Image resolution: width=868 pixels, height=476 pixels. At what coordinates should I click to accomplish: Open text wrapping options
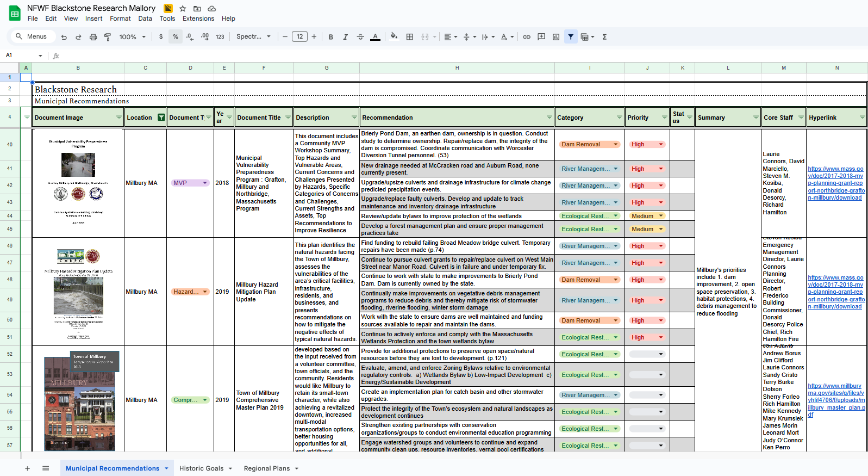tap(488, 37)
